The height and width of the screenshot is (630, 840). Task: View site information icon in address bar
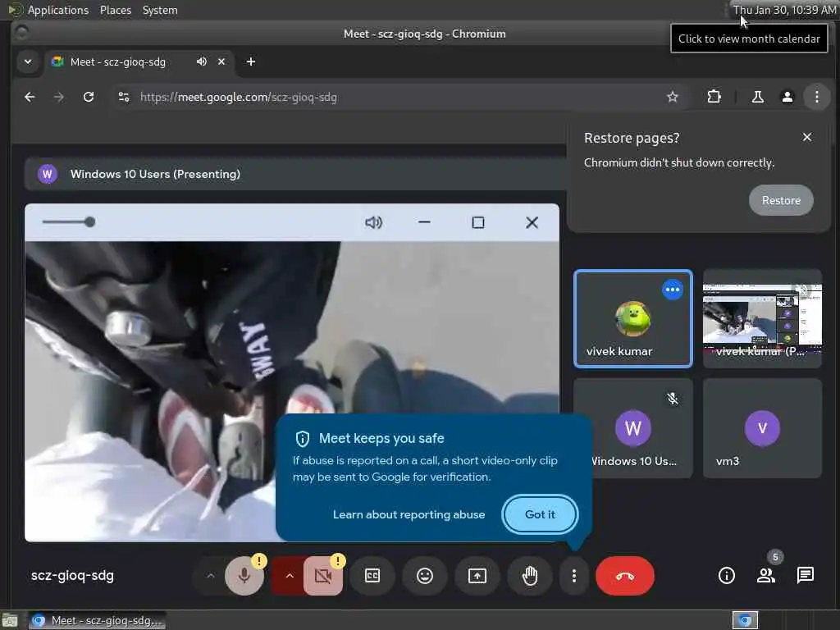tap(124, 97)
